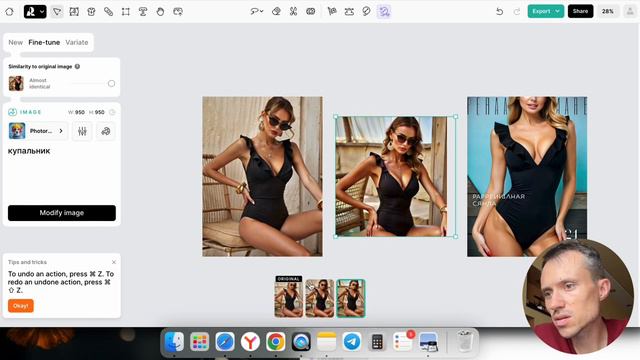The image size is (640, 360).
Task: Click the scissors cut-out tool
Action: tap(293, 11)
